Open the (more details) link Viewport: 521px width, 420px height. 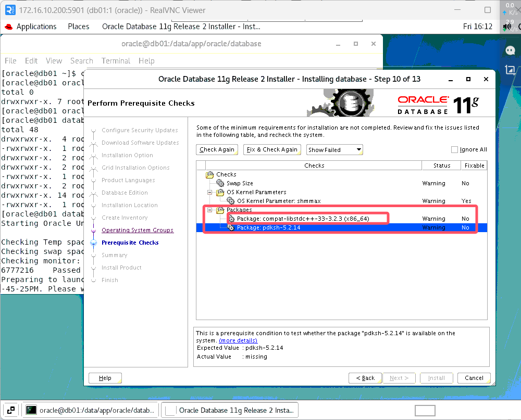click(238, 340)
